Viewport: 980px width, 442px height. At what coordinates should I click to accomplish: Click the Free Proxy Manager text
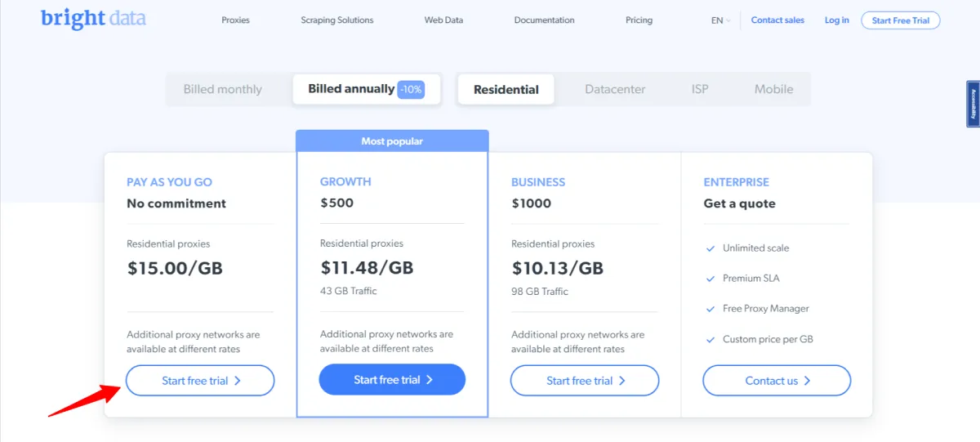click(766, 309)
